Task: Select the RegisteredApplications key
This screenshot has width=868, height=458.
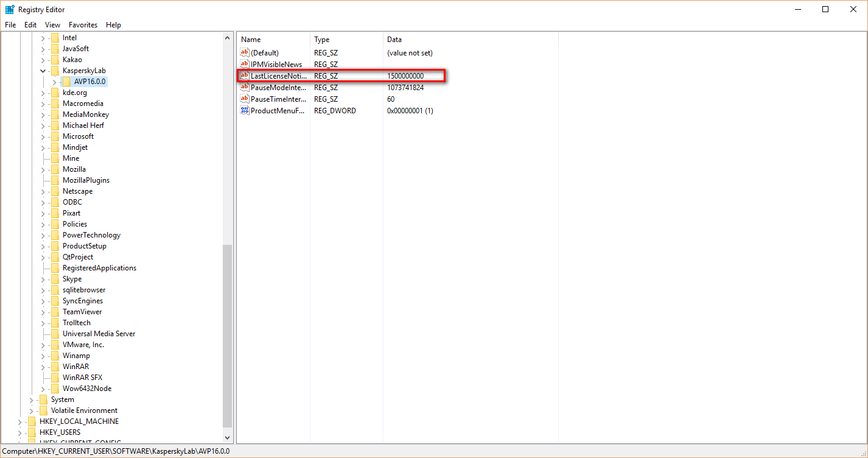Action: tap(99, 268)
